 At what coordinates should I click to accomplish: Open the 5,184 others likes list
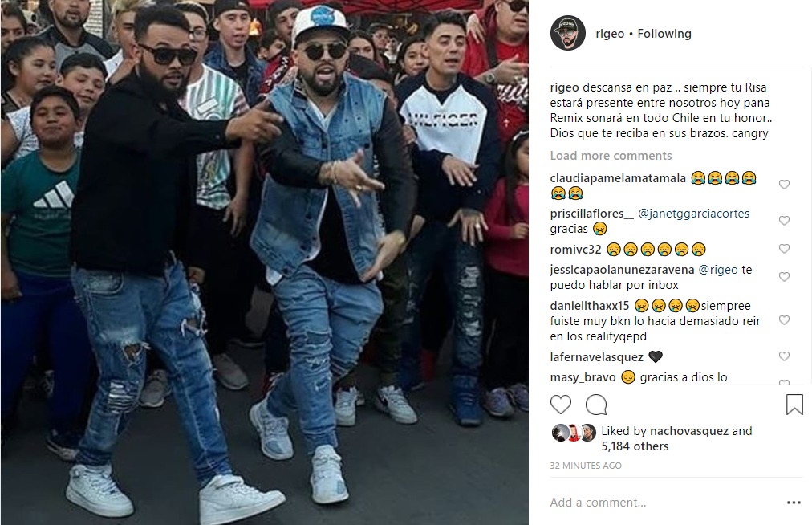click(x=635, y=446)
